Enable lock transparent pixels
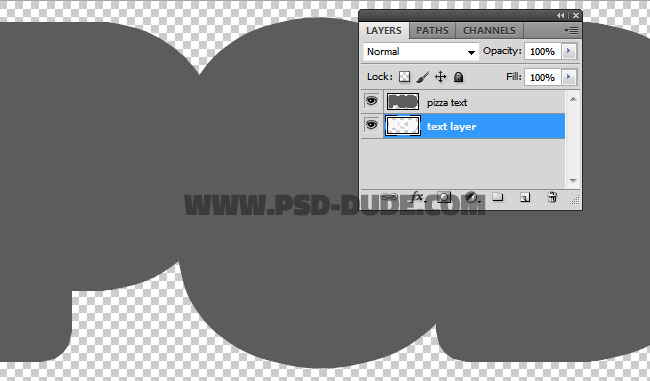The height and width of the screenshot is (381, 650). pos(404,77)
